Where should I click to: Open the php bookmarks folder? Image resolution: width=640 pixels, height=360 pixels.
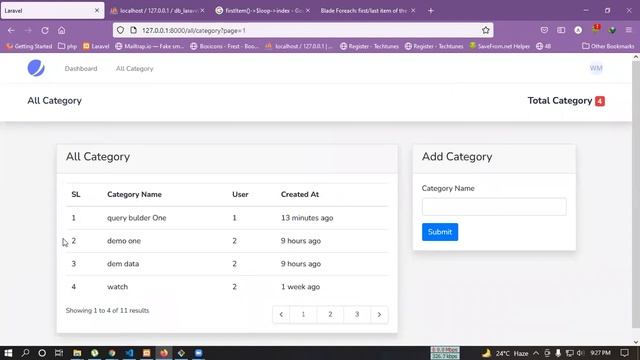(67, 46)
